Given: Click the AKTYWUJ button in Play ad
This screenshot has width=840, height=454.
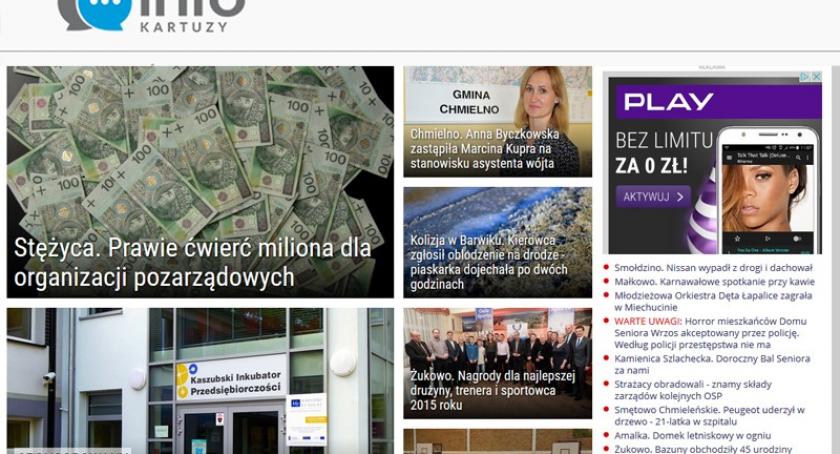Looking at the screenshot, I should click(x=652, y=197).
